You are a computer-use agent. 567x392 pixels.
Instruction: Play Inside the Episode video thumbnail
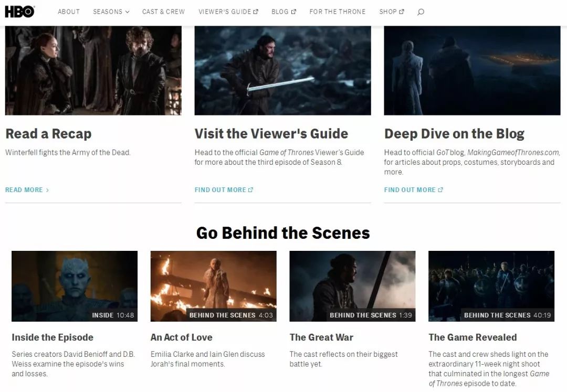(75, 286)
